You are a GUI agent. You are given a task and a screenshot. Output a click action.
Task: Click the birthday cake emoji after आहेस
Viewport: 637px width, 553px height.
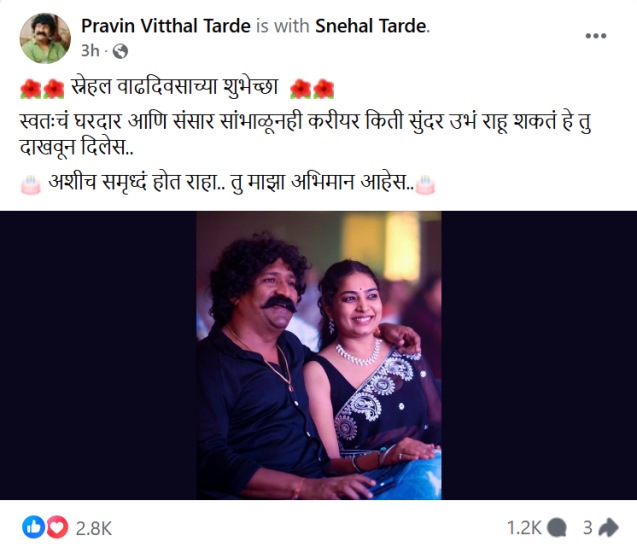click(x=425, y=185)
